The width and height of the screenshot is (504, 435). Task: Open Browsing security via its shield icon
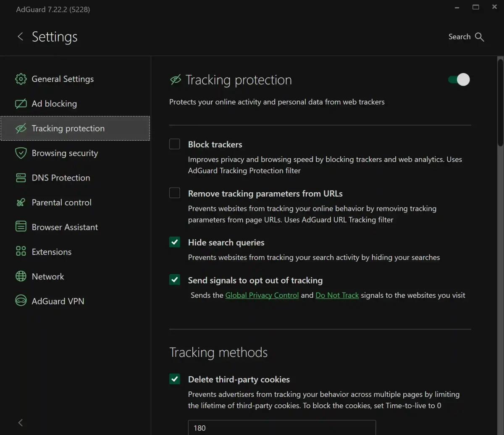pos(21,153)
